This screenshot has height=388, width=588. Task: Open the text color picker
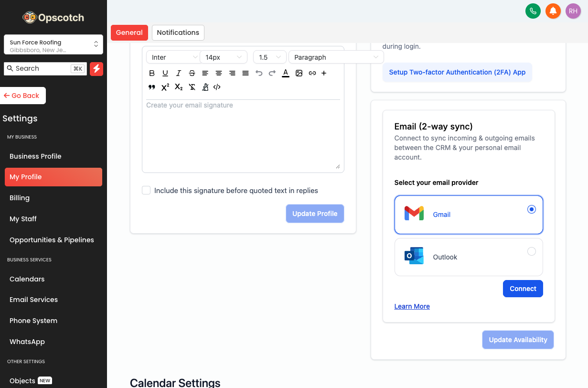(x=286, y=73)
